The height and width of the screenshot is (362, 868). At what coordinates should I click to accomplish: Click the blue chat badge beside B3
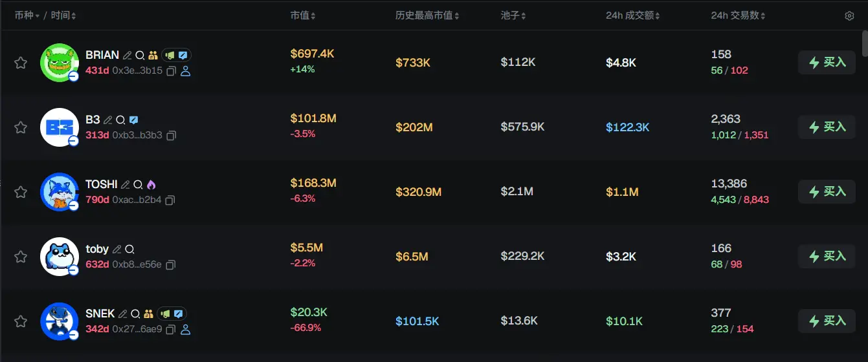point(133,120)
